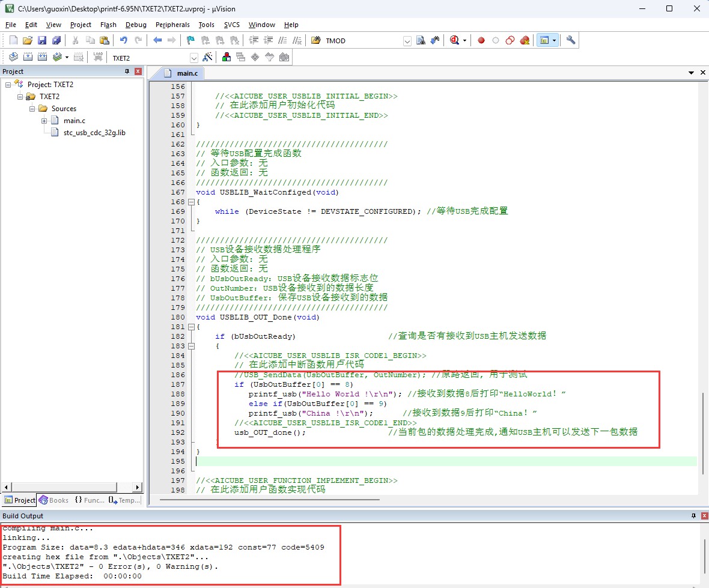Open the debug session dropdown arrow
Screen dimensions: 709x588
tap(464, 41)
